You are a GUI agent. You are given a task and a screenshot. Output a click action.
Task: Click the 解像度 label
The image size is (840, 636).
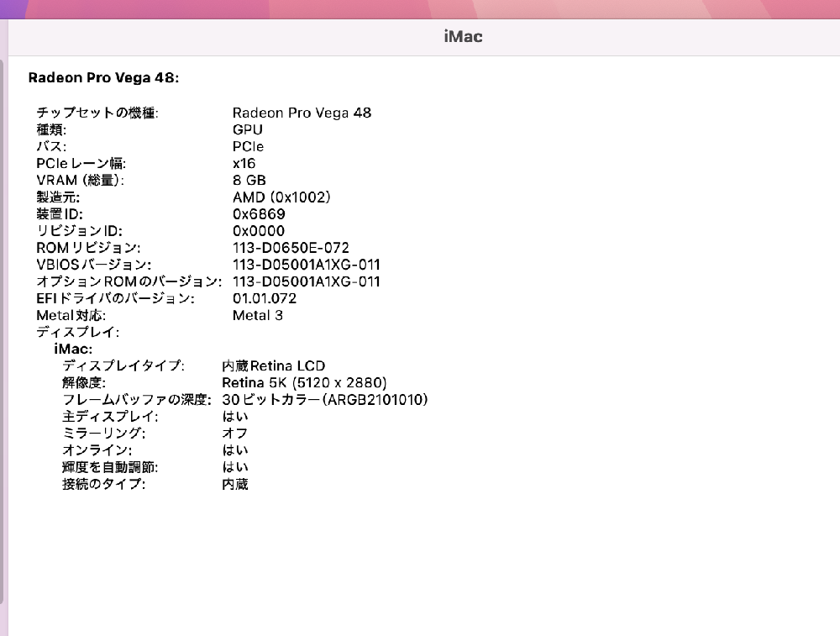pyautogui.click(x=84, y=382)
